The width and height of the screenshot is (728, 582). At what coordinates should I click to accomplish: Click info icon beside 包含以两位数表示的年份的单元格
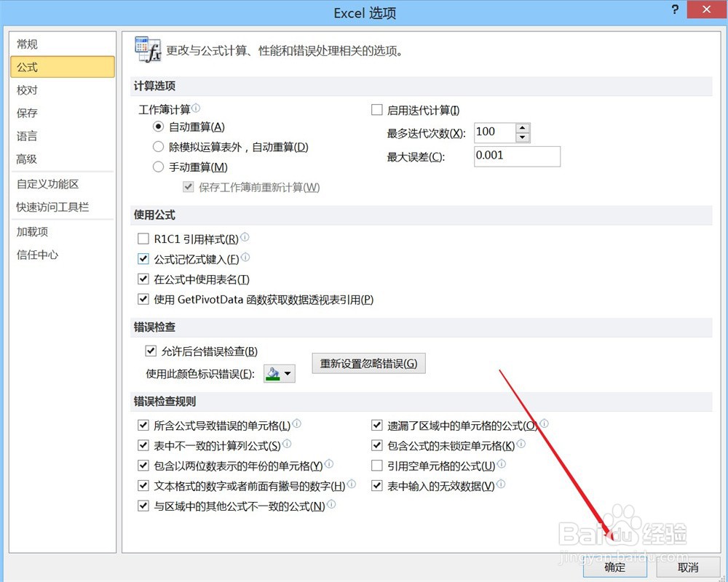(329, 463)
